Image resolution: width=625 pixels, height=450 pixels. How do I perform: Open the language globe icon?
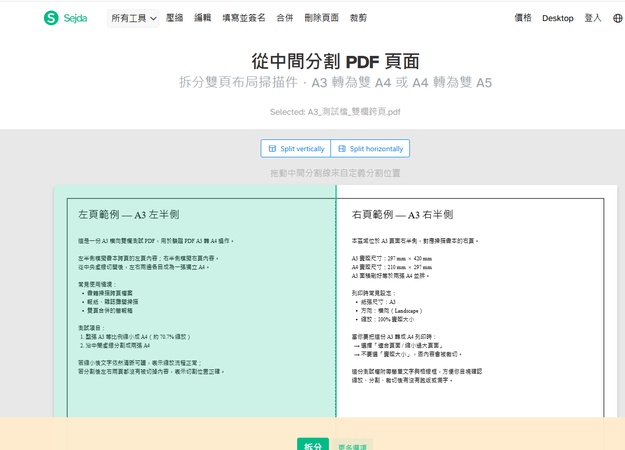pyautogui.click(x=617, y=18)
